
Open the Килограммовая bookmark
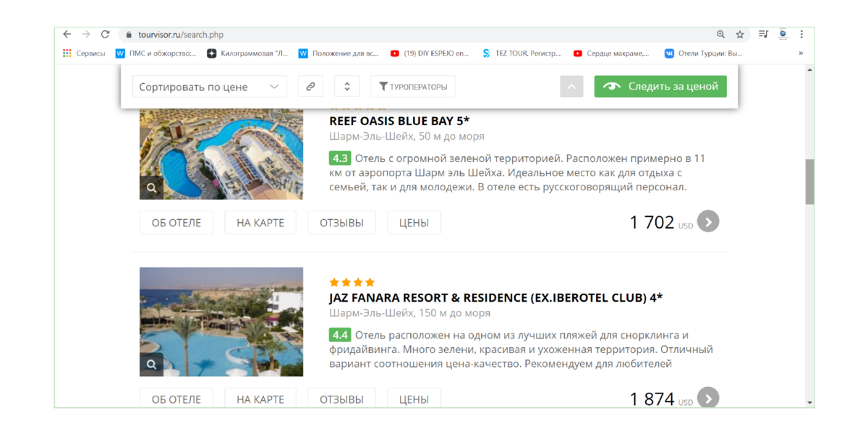(x=248, y=53)
